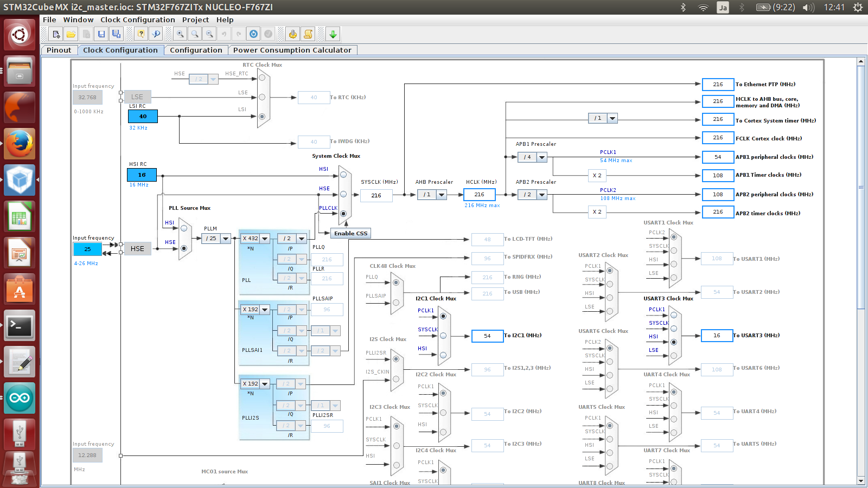Click the Zoom In magnifier icon
The image size is (868, 488).
click(x=180, y=34)
